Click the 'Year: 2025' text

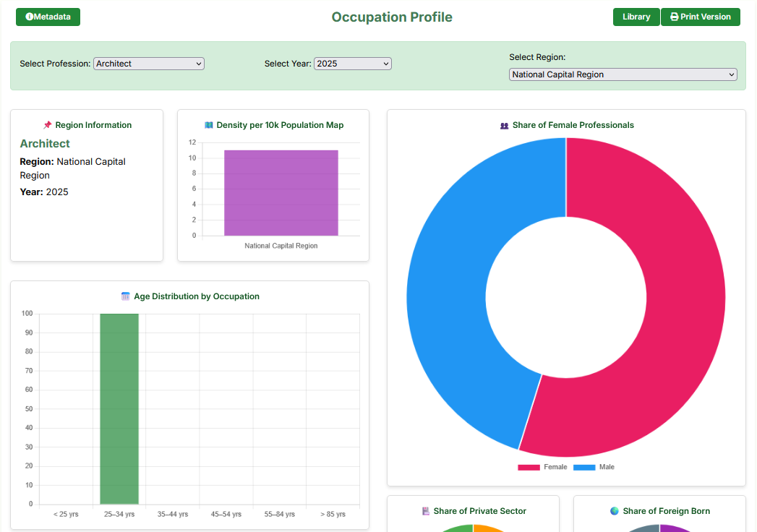pyautogui.click(x=44, y=192)
